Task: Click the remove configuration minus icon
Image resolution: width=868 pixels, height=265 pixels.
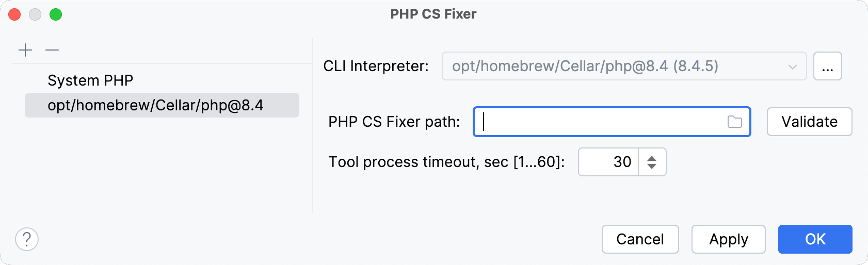Action: (x=52, y=50)
